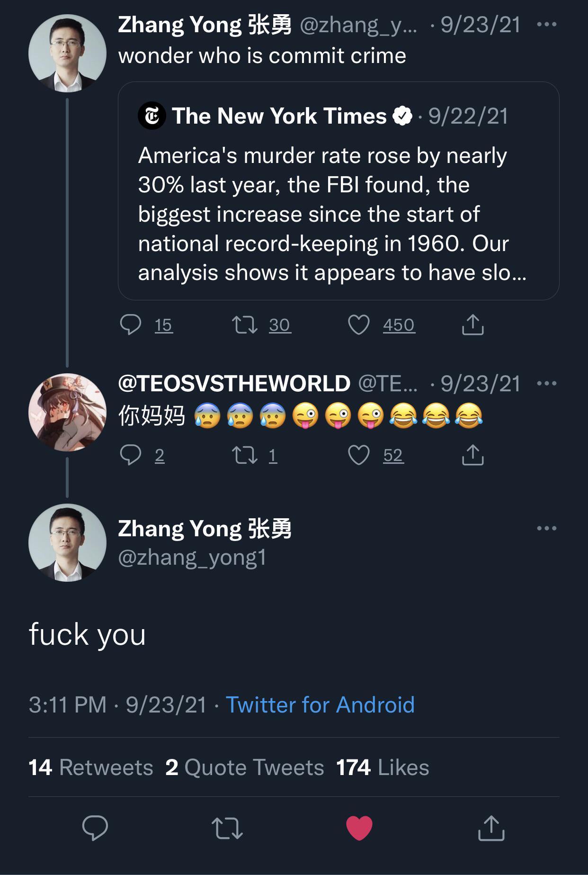Unlike the main tweet with red heart
The image size is (588, 875).
point(359,828)
